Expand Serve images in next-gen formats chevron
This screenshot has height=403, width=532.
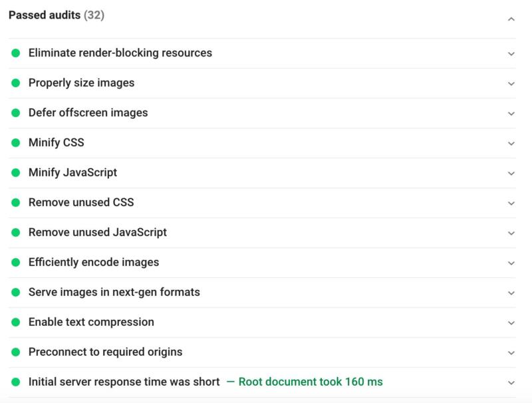click(511, 293)
